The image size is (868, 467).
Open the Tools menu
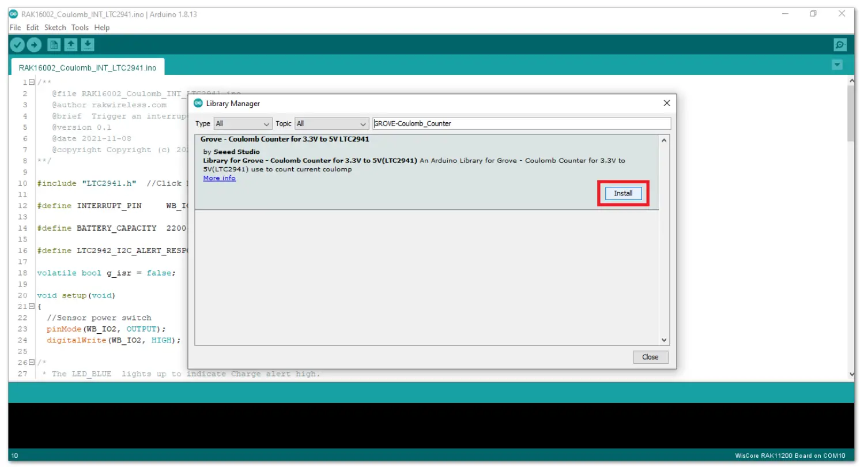(x=80, y=27)
